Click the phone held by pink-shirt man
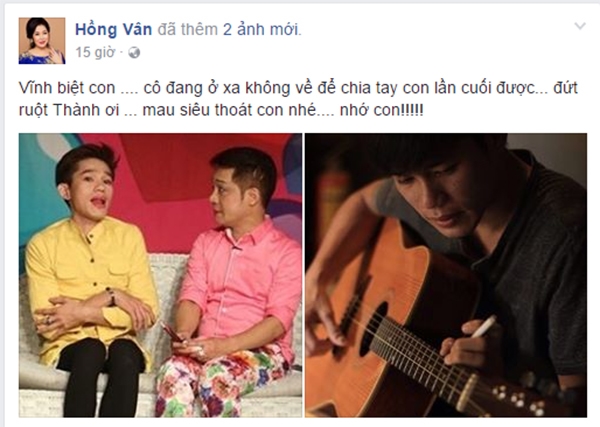Viewport: 600px width, 427px height. (x=172, y=332)
